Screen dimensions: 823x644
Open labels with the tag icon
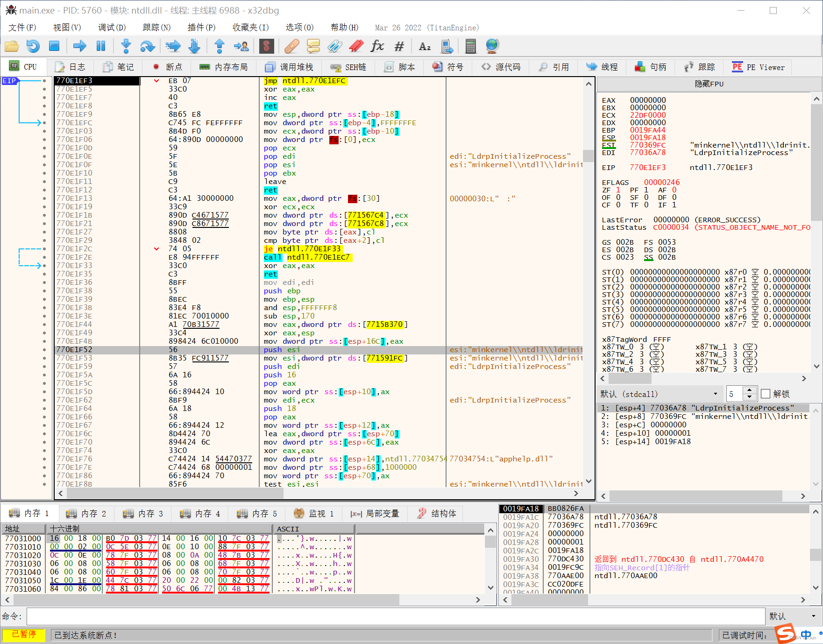click(x=335, y=46)
